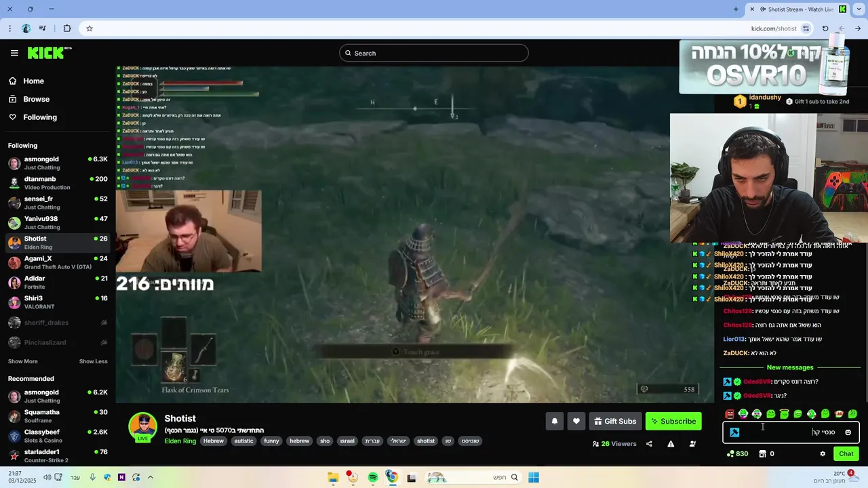Open dtanmanb channel in sidebar
Viewport: 868px width, 488px height.
pyautogui.click(x=58, y=183)
